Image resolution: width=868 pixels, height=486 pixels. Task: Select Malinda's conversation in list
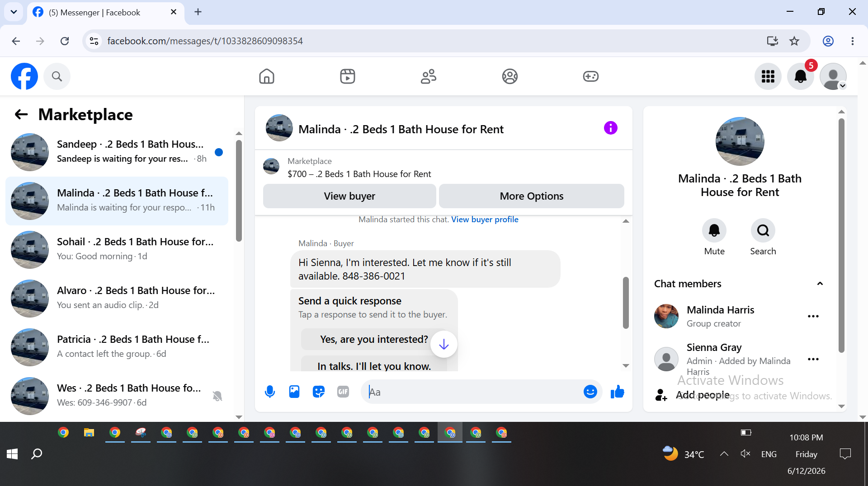point(117,201)
